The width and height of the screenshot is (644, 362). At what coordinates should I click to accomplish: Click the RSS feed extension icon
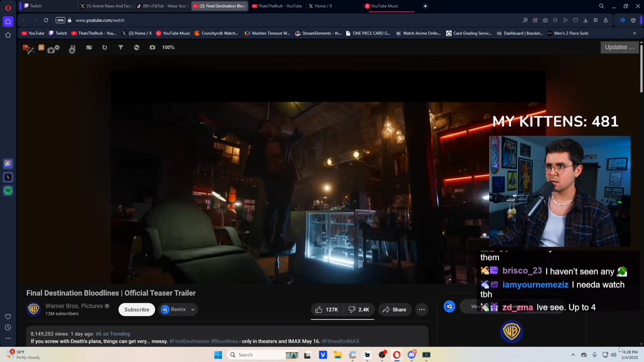[x=41, y=48]
